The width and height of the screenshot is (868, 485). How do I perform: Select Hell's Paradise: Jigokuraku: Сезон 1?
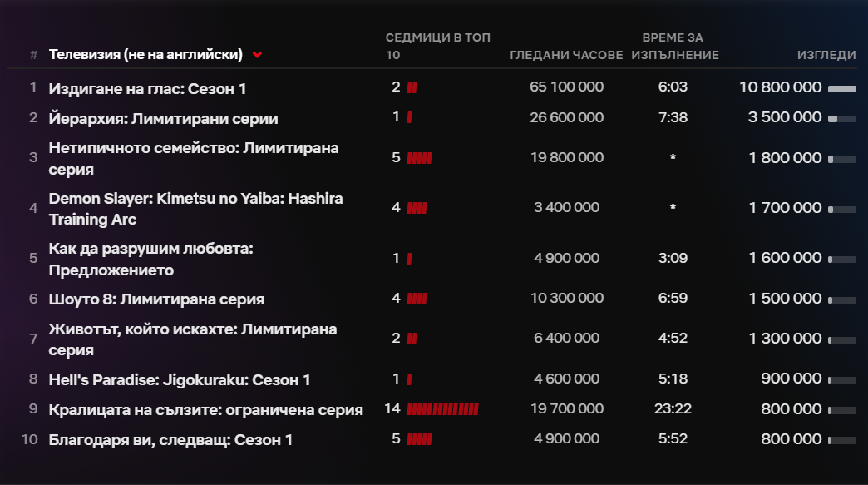[x=180, y=379]
